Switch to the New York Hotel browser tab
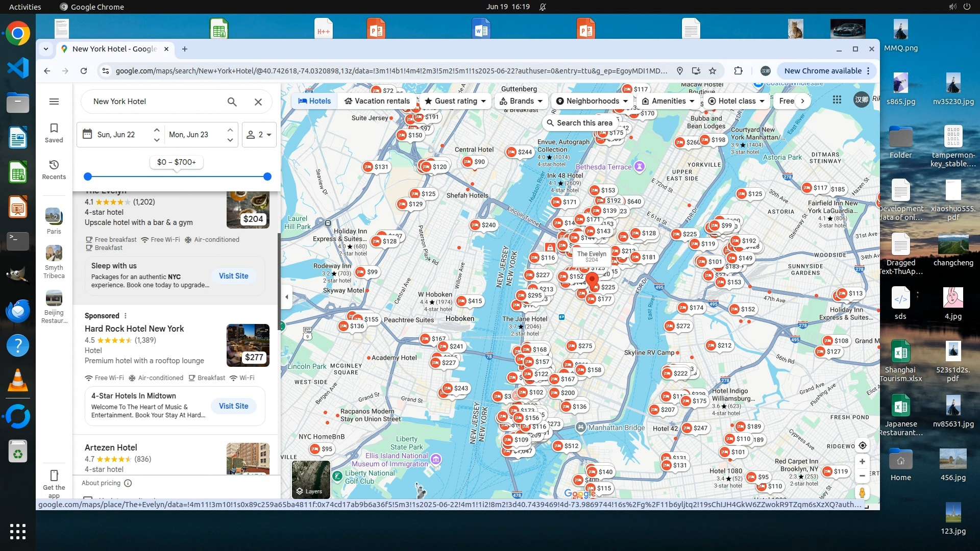 pos(114,49)
